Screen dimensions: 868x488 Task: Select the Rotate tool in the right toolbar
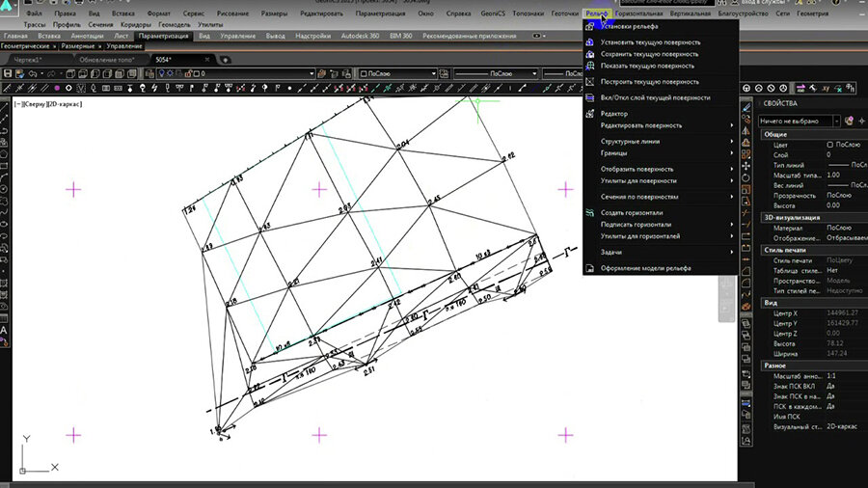pyautogui.click(x=746, y=177)
